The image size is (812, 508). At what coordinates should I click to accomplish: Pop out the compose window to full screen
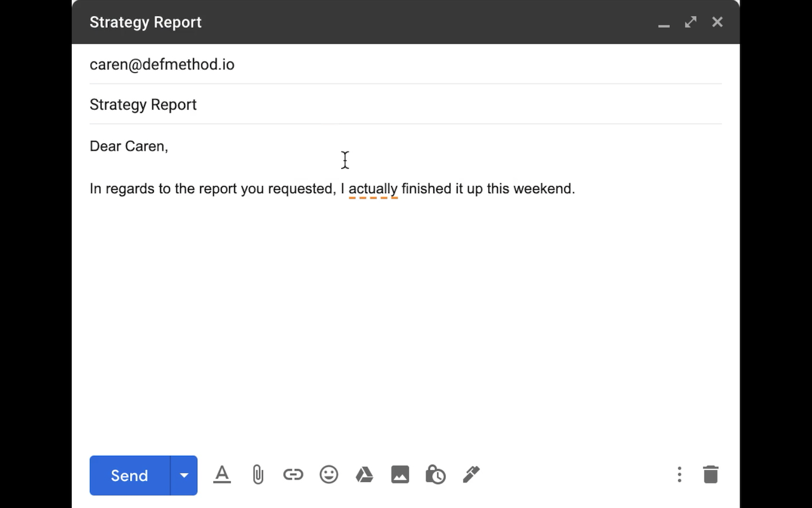(690, 22)
